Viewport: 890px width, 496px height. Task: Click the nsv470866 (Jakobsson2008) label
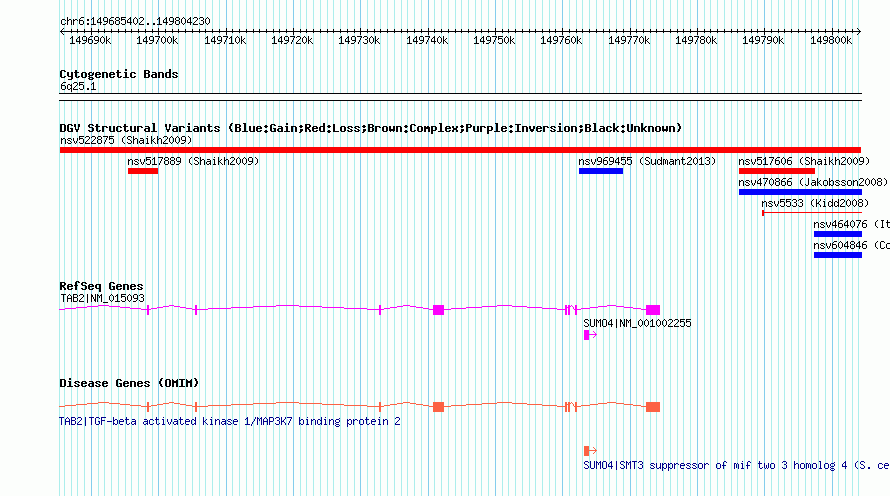[813, 182]
